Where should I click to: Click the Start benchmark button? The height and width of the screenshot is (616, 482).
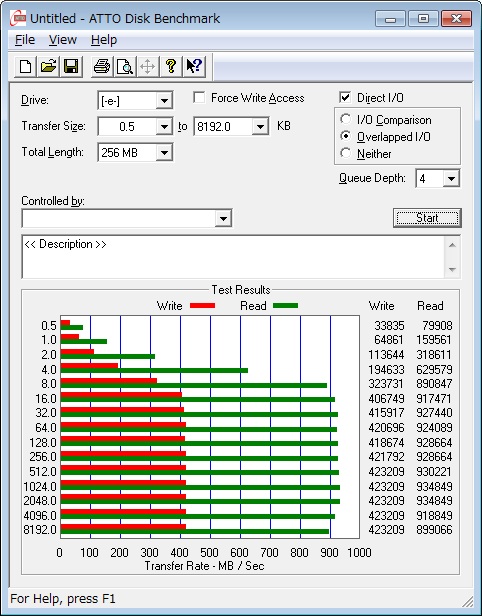427,218
